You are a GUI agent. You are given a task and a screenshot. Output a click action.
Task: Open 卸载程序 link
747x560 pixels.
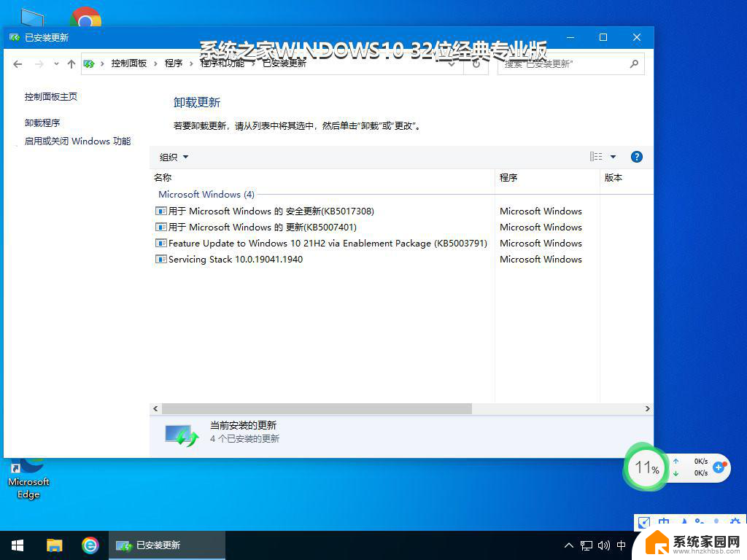tap(42, 122)
